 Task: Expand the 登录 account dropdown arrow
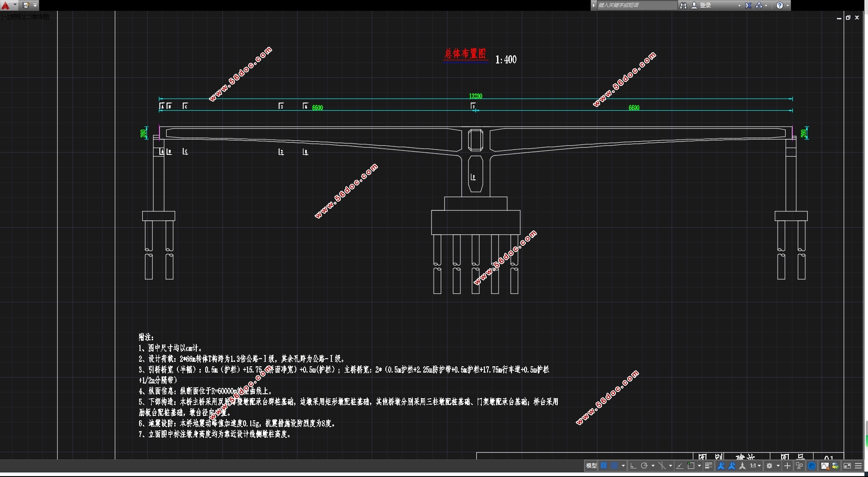click(x=739, y=5)
